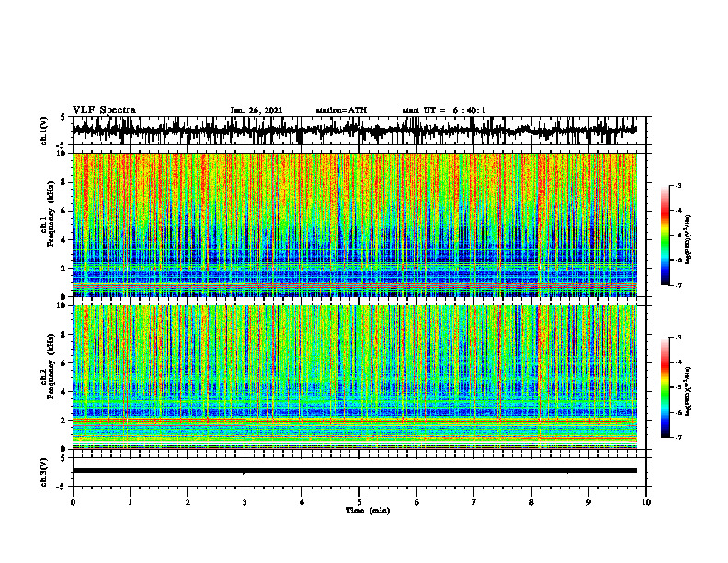Click time axis tick label "4"
Viewport: 728px width, 563px height.
(302, 502)
